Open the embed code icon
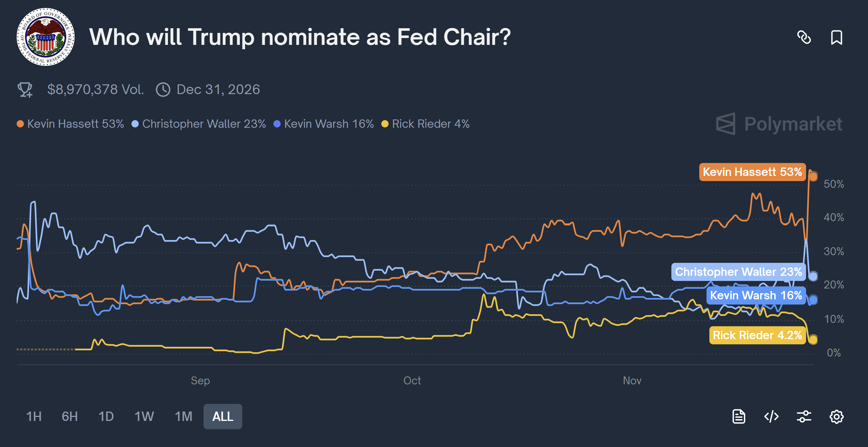Screen dimensions: 868x447 click(771, 416)
